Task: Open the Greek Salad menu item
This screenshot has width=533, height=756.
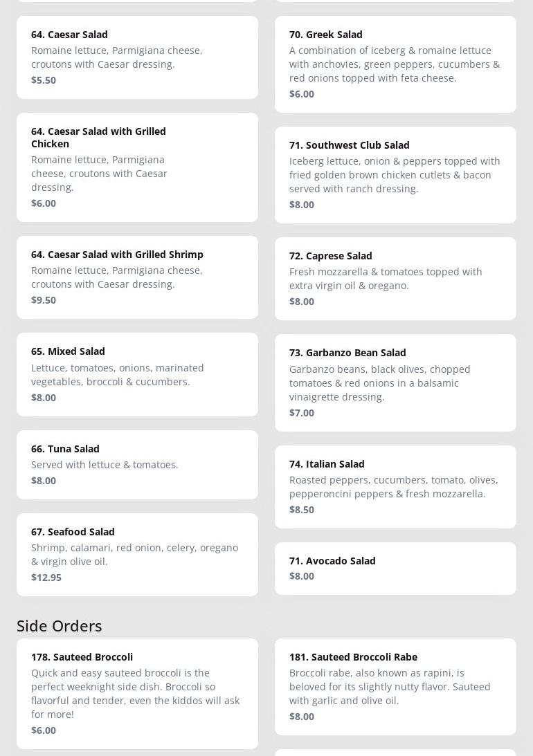Action: (395, 64)
